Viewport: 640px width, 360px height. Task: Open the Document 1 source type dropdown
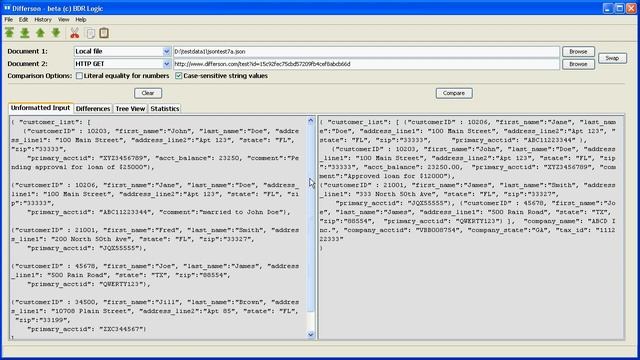click(166, 51)
